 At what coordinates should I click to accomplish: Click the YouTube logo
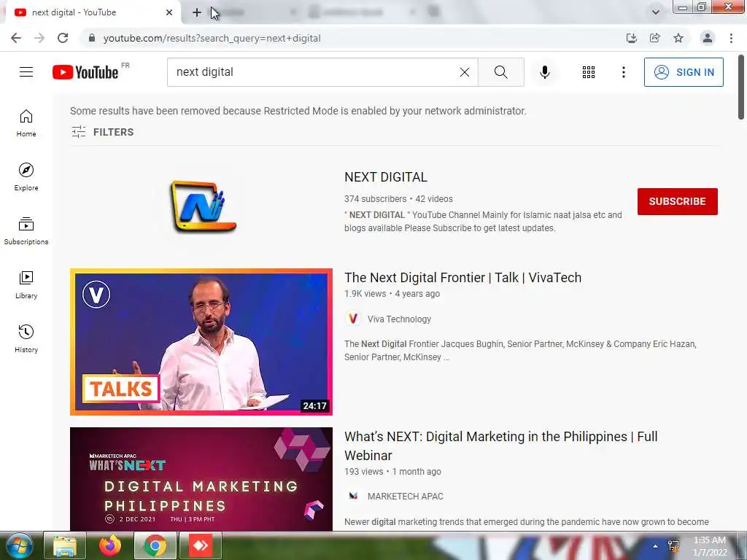(x=85, y=72)
